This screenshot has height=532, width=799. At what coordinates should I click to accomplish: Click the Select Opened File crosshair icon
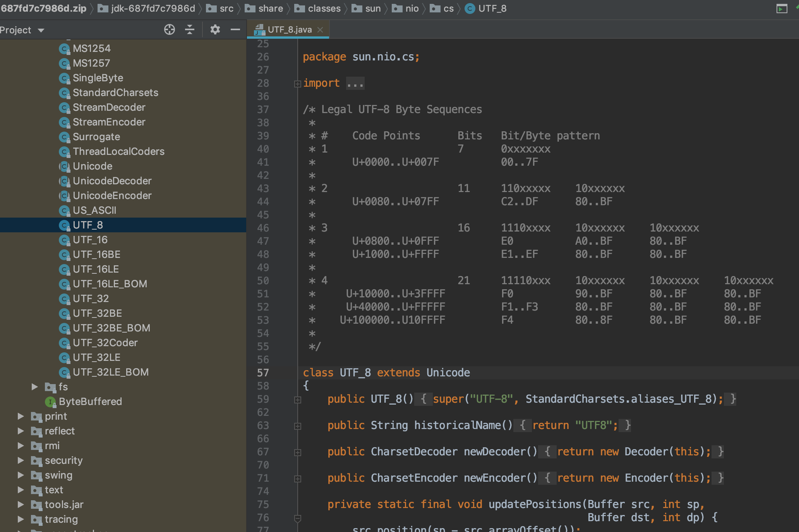pyautogui.click(x=169, y=29)
